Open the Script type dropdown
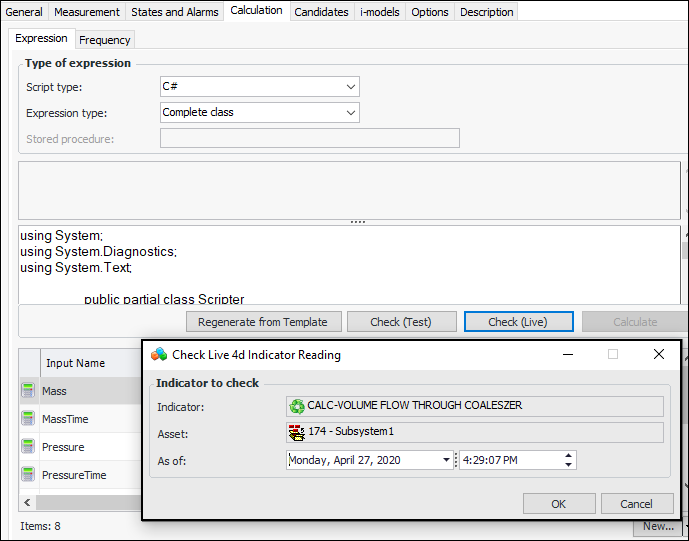 [x=350, y=87]
